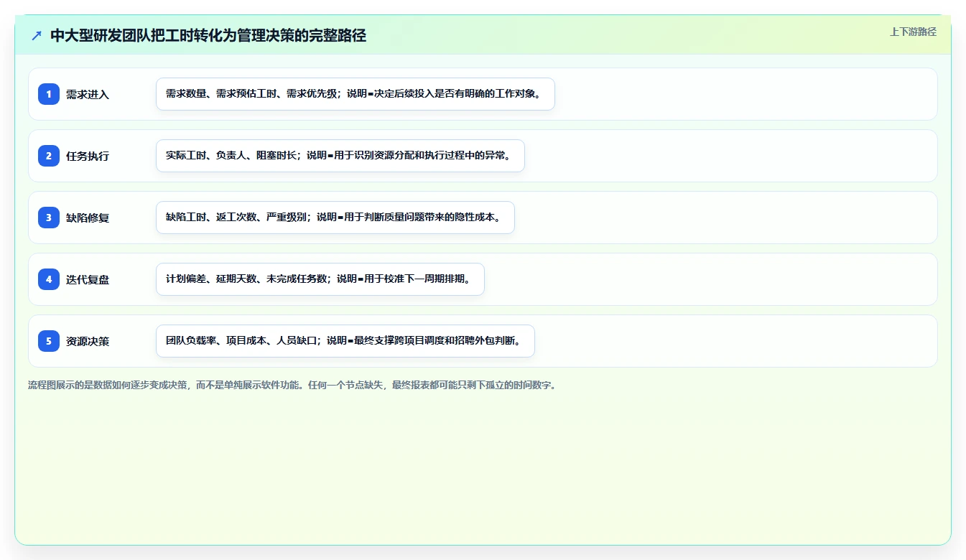
Task: Click the step 3 number badge
Action: click(49, 218)
